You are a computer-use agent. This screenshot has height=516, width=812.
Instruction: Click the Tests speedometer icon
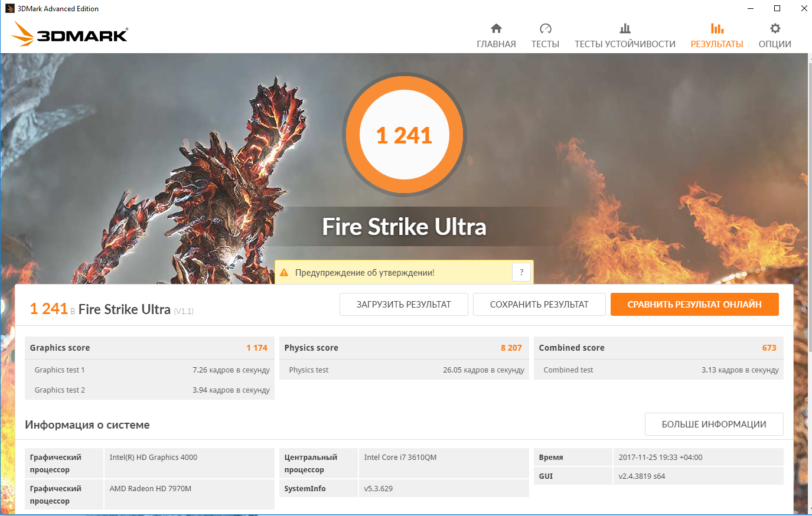pyautogui.click(x=545, y=28)
